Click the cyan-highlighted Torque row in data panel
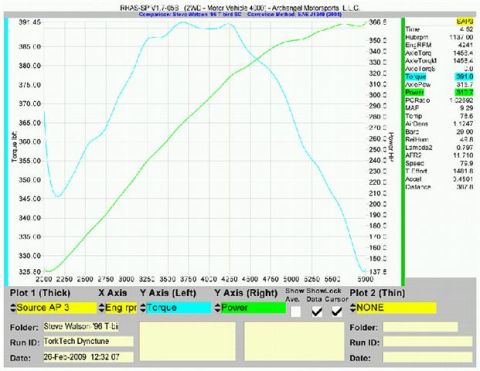480x371 pixels. point(439,77)
